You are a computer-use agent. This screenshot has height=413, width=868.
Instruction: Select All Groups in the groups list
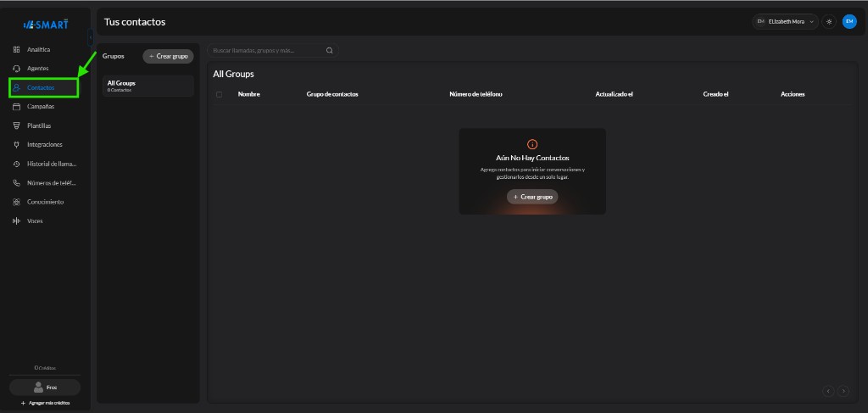pos(147,86)
